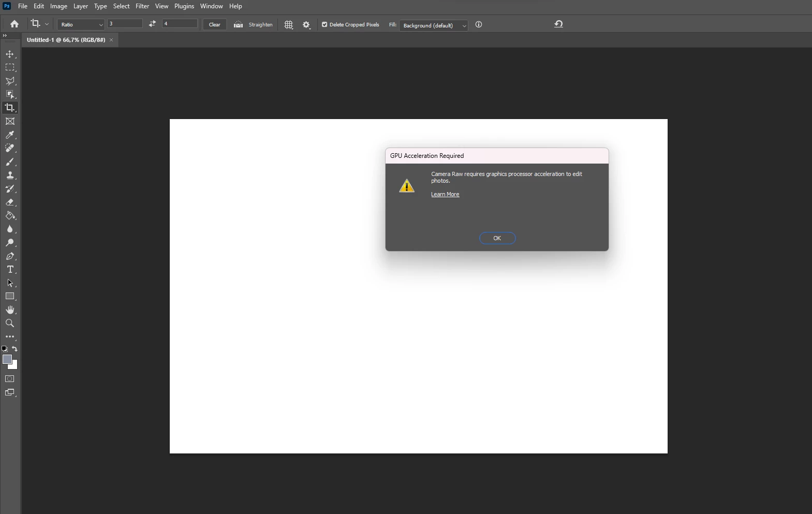The width and height of the screenshot is (812, 514).
Task: Select the Object Selection tool
Action: [10, 94]
